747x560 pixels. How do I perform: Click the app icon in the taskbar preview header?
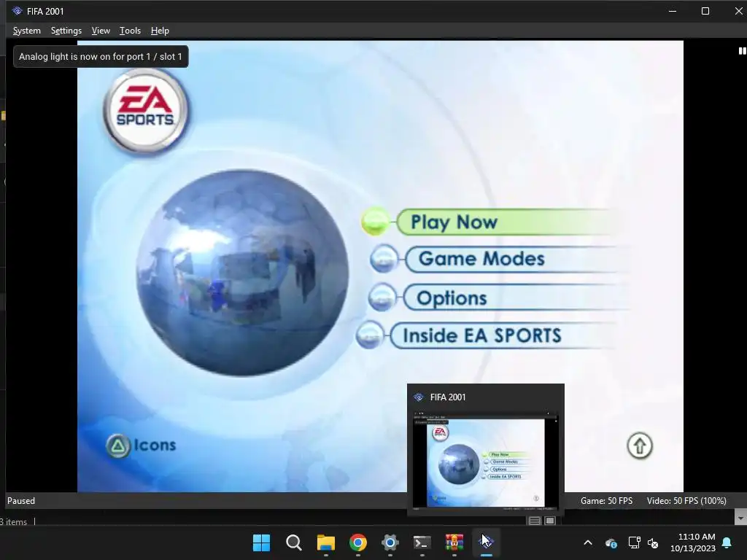[419, 397]
